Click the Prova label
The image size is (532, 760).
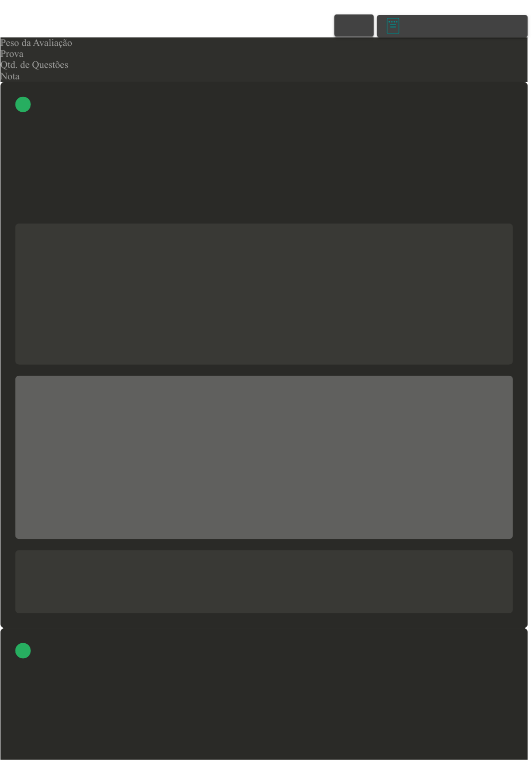(12, 54)
